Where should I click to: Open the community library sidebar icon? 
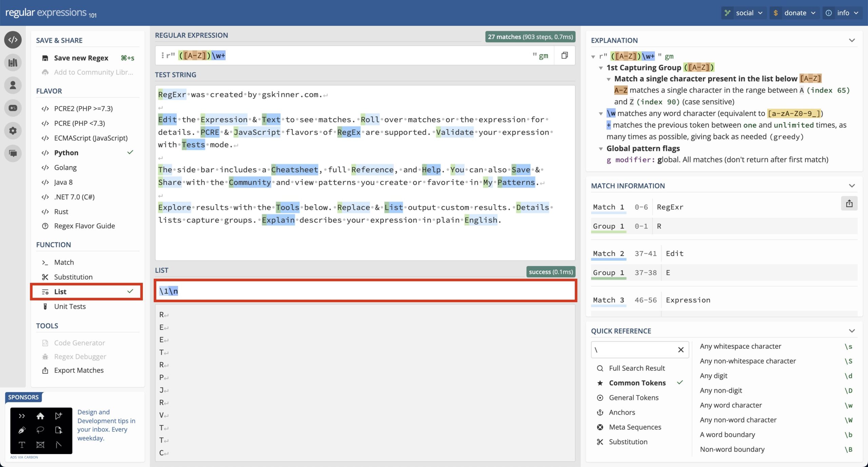click(x=13, y=63)
